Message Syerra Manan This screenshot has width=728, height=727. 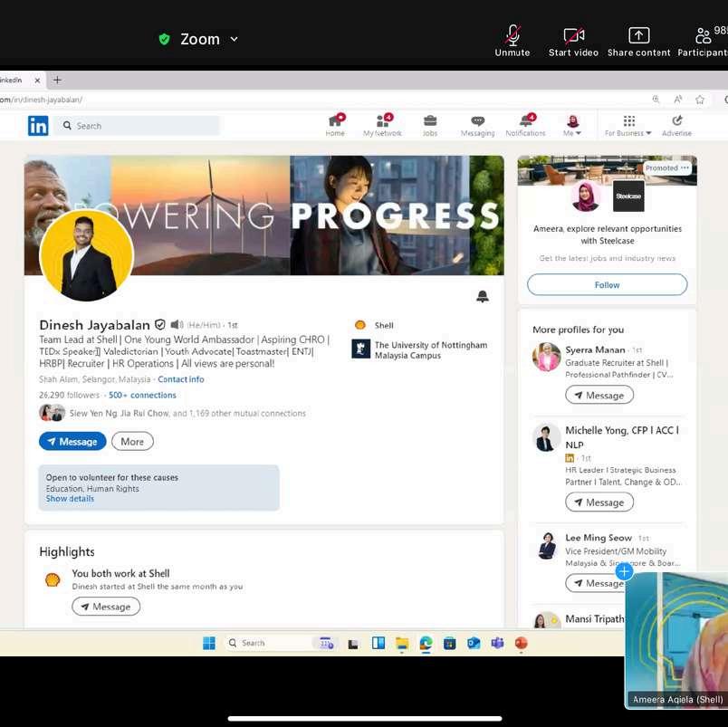click(599, 395)
